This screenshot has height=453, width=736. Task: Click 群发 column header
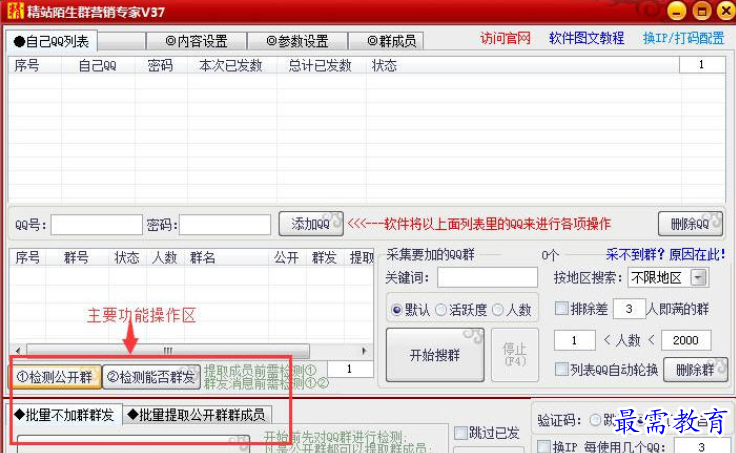pos(324,257)
